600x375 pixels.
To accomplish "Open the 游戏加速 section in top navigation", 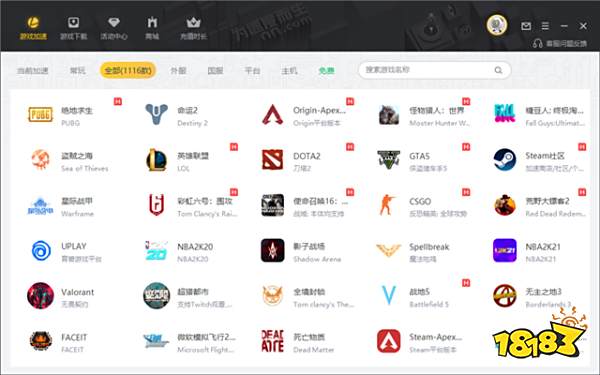I will coord(33,28).
